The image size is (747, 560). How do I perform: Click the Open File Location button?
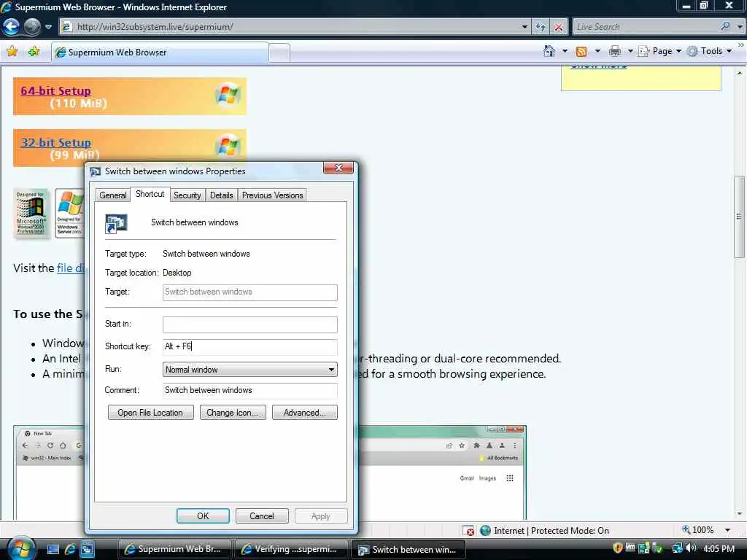point(150,413)
